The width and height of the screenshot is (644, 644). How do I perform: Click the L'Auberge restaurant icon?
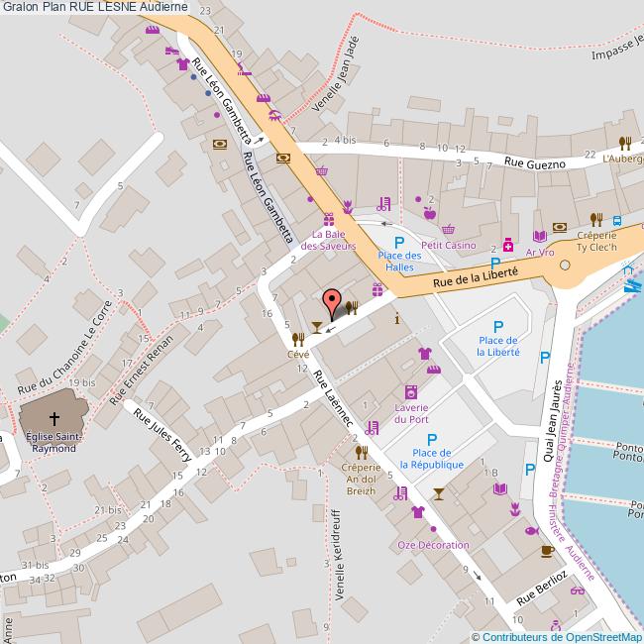[624, 142]
